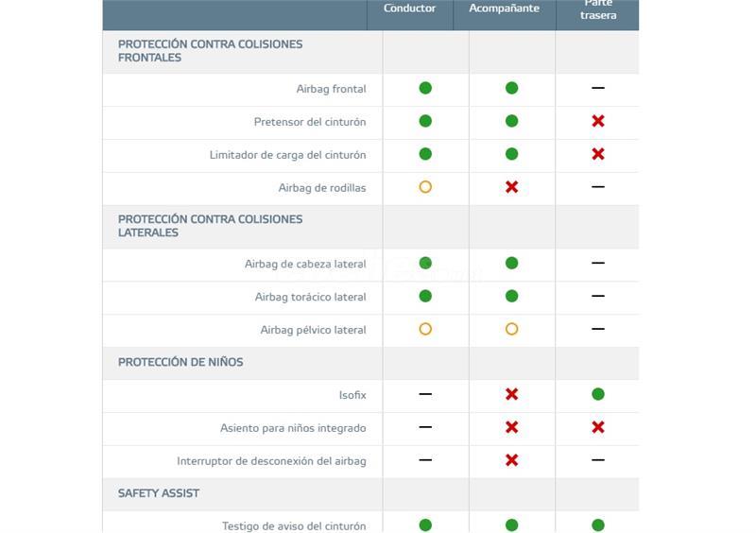
Task: Click orange circle for driver Airbag de rodillas
Action: [425, 187]
